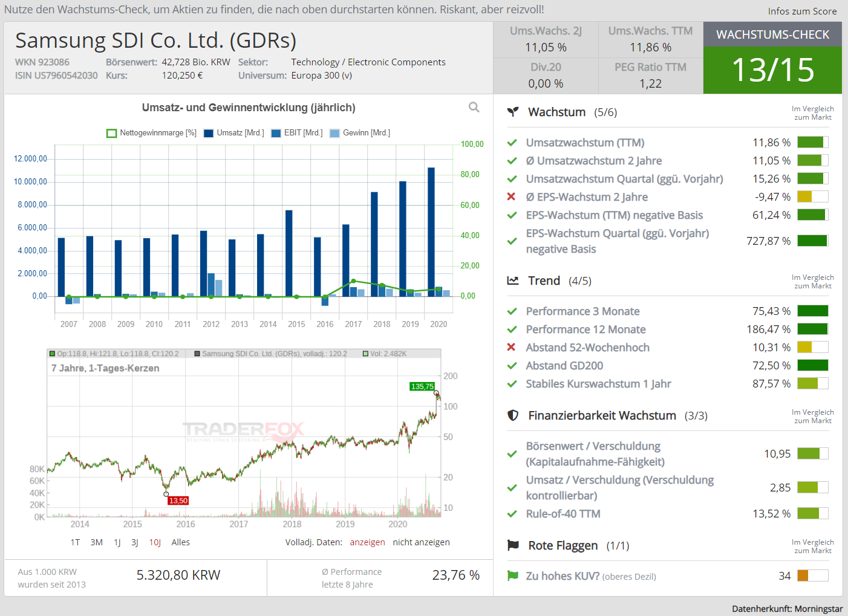Click the magnifier icon above the chart

474,107
